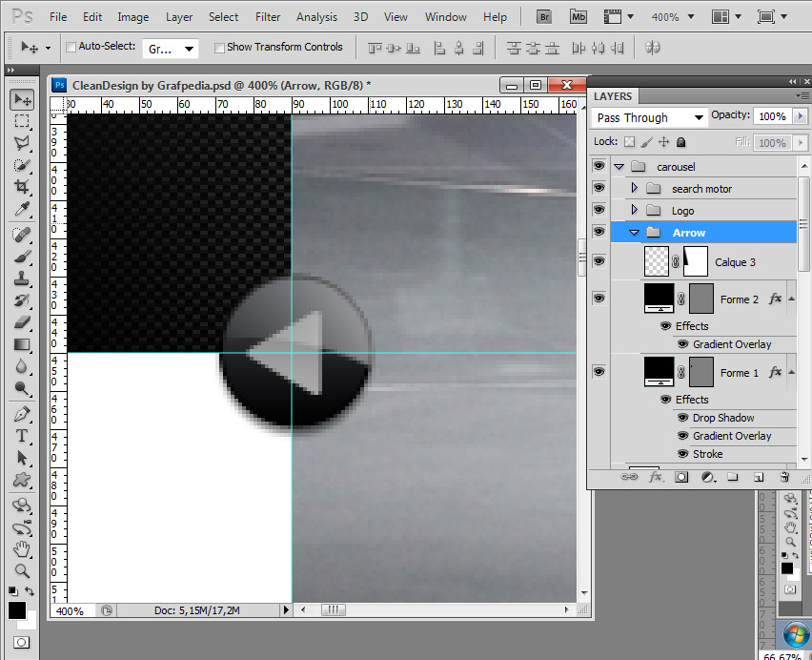Pick the Clone Stamp tool
The height and width of the screenshot is (660, 812).
(x=22, y=278)
